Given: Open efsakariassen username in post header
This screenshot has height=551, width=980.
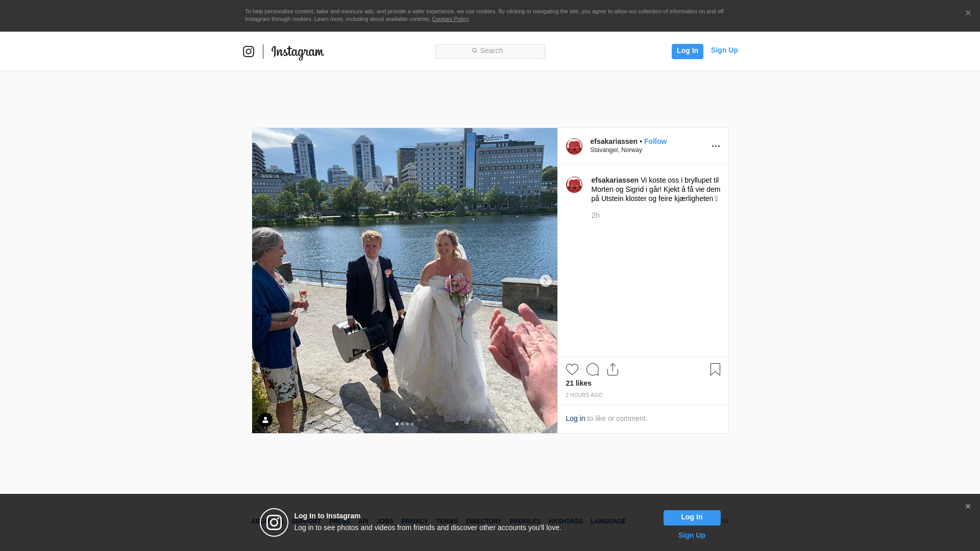Looking at the screenshot, I should point(614,141).
